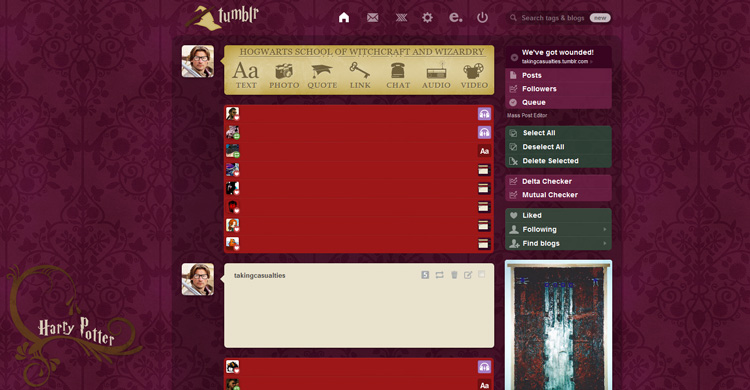Click the avatar beside the Hogwarts post bar
This screenshot has width=750, height=390.
pos(198,61)
